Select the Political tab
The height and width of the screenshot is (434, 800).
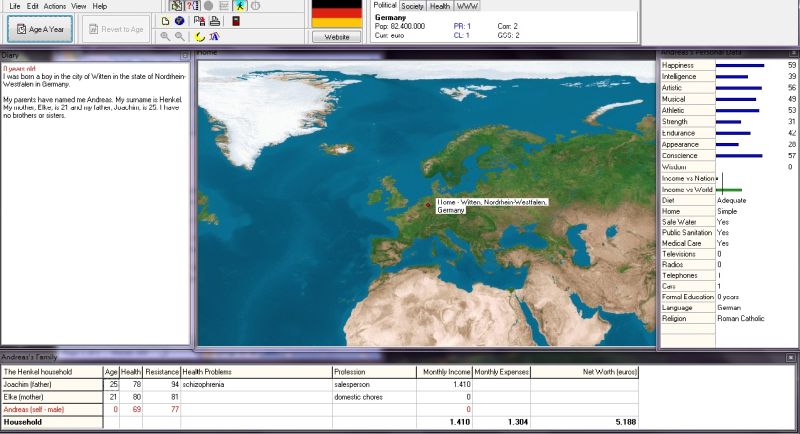pos(385,5)
